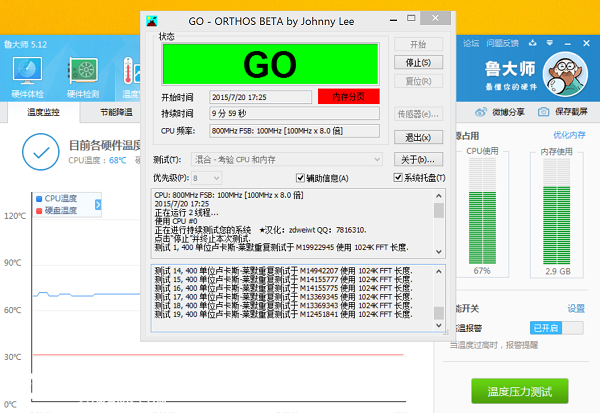Image resolution: width=600 pixels, height=413 pixels.
Task: Click the CPU 频率 field
Action: (x=294, y=131)
